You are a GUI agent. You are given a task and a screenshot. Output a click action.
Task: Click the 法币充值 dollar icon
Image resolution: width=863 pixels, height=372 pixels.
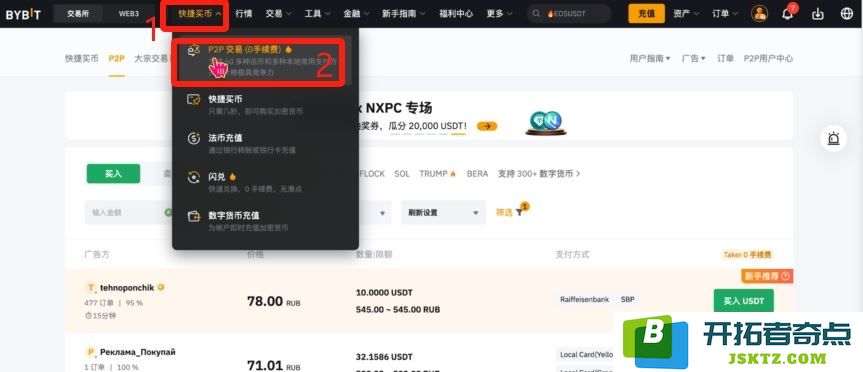click(x=194, y=138)
